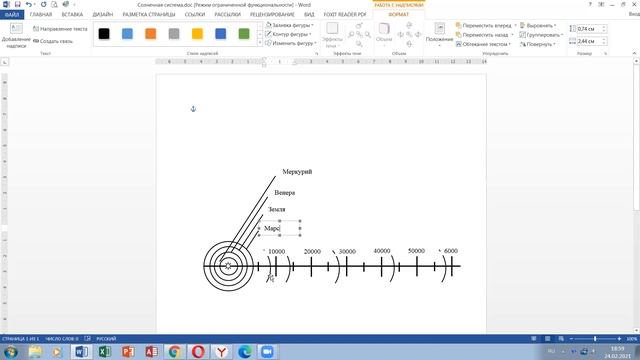The height and width of the screenshot is (360, 640).
Task: Switch to the ГЛАВНАЯ ribbon tab
Action: pos(41,15)
